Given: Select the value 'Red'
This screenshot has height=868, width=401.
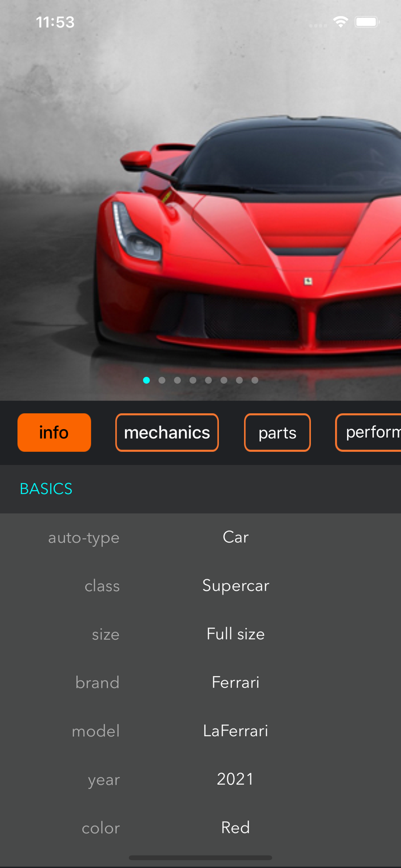Looking at the screenshot, I should (236, 828).
